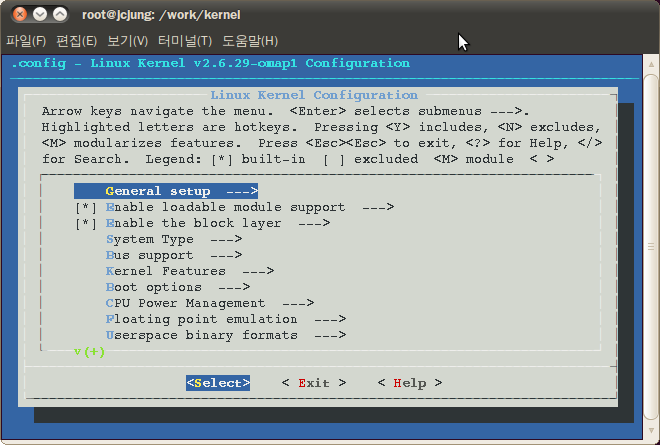Click the terminal scrollbar up arrow
Screen dimensions: 660x445
[651, 64]
